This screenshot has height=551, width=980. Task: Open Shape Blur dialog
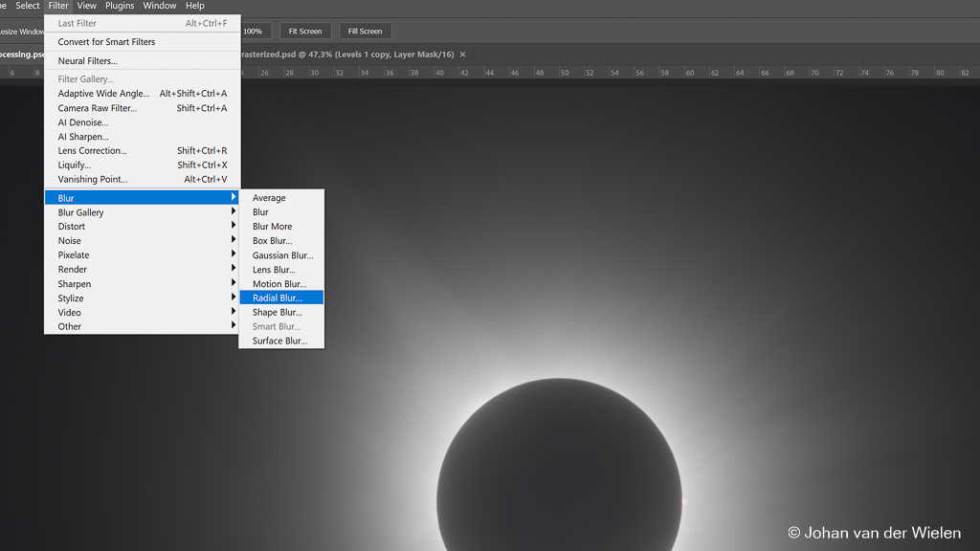[281, 313]
